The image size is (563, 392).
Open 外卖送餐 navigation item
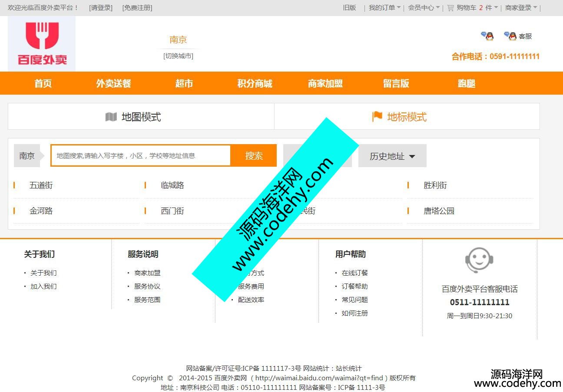(113, 83)
